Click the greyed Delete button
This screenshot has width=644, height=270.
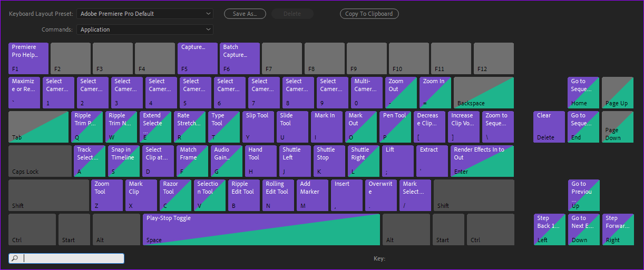tap(292, 14)
